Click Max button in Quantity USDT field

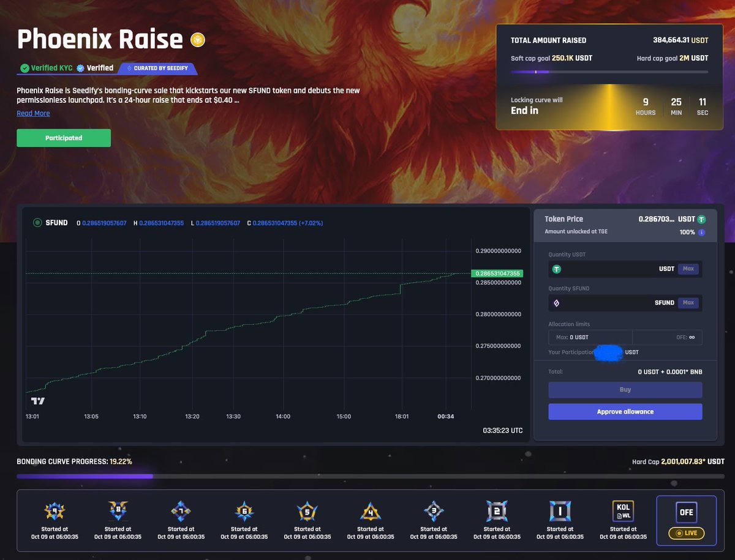(688, 269)
